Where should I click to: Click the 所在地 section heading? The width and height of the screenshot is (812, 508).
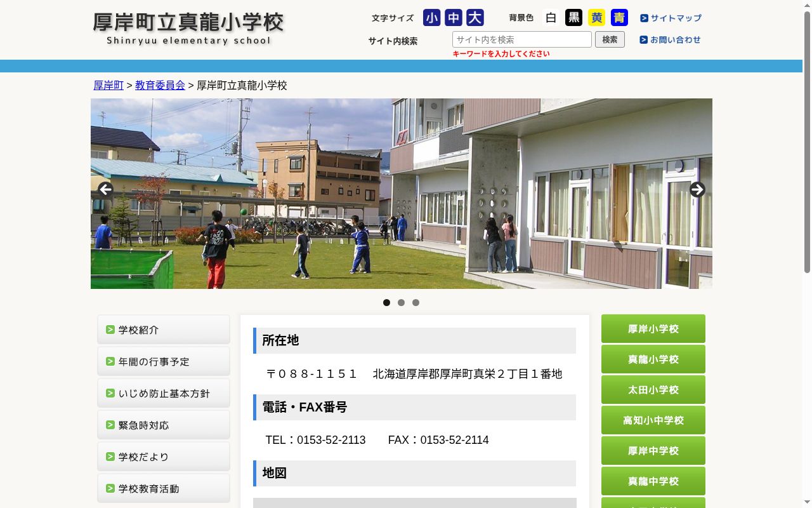[414, 340]
